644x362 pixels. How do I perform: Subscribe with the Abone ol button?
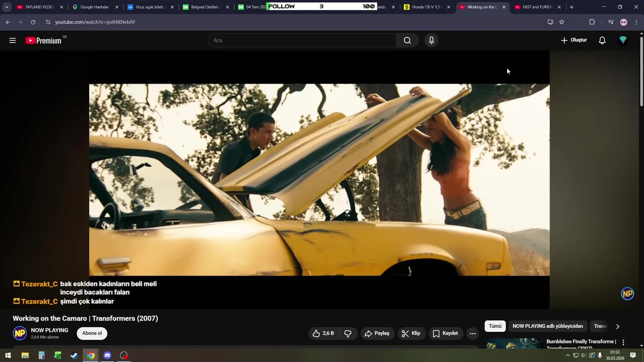pyautogui.click(x=92, y=333)
